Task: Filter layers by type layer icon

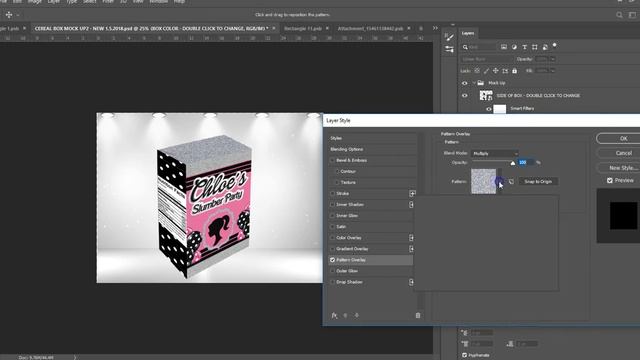Action: pyautogui.click(x=524, y=47)
